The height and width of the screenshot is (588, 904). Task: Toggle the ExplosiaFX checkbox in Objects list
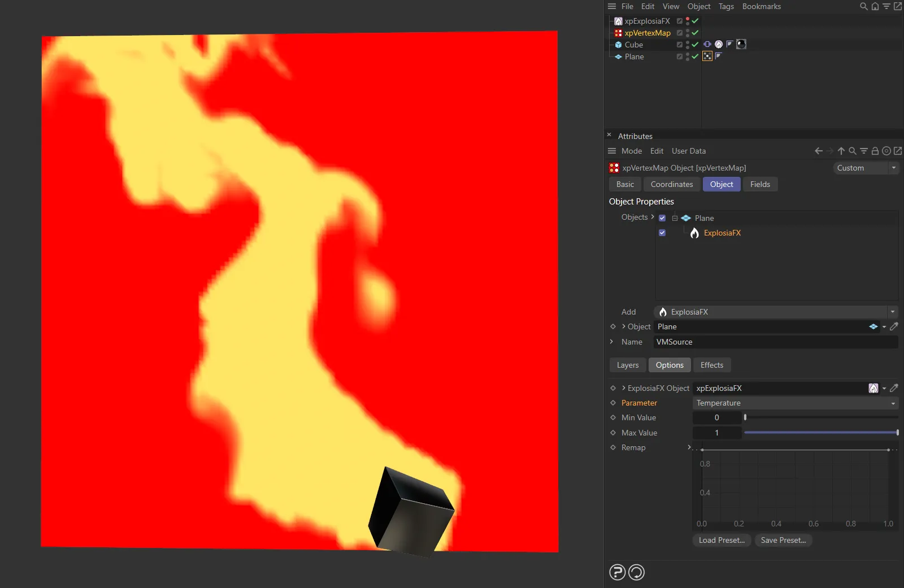tap(662, 233)
